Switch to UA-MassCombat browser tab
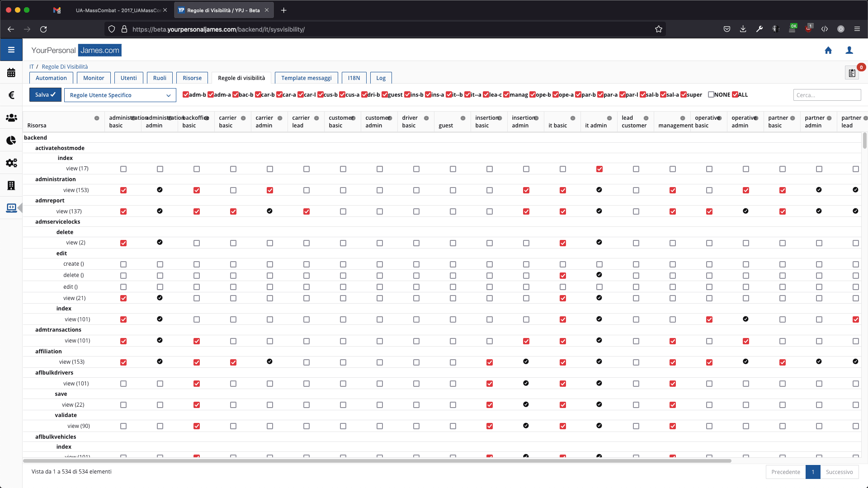 [118, 10]
